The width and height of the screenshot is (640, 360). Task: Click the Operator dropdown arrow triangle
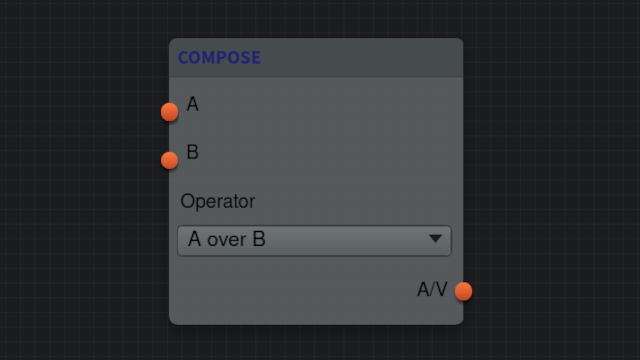436,239
